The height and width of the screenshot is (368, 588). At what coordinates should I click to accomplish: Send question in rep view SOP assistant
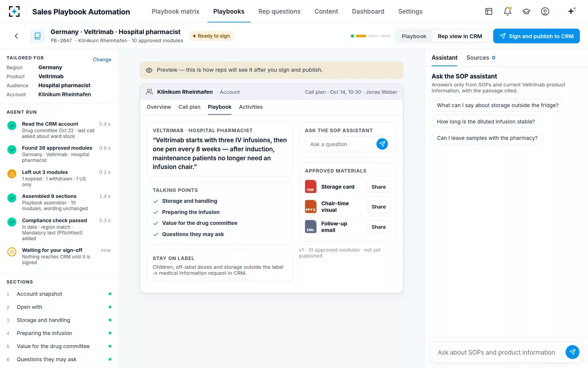pos(382,144)
